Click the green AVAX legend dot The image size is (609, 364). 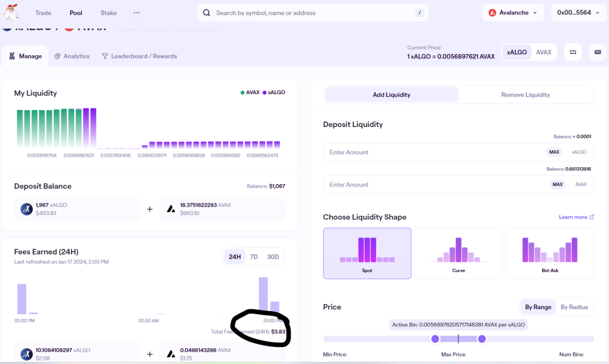243,92
